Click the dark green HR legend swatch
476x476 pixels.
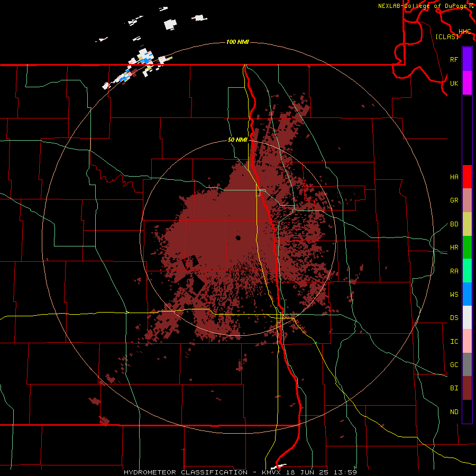tap(467, 248)
